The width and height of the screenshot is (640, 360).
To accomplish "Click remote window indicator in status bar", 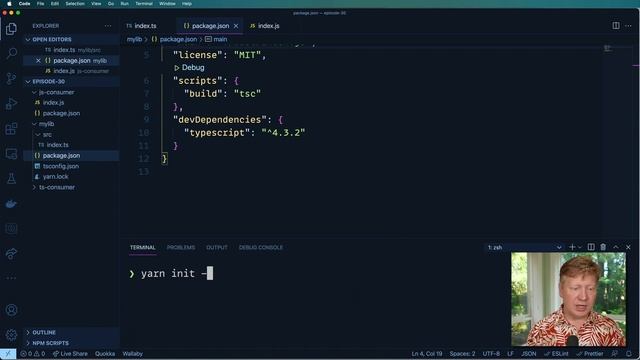I will 8,354.
